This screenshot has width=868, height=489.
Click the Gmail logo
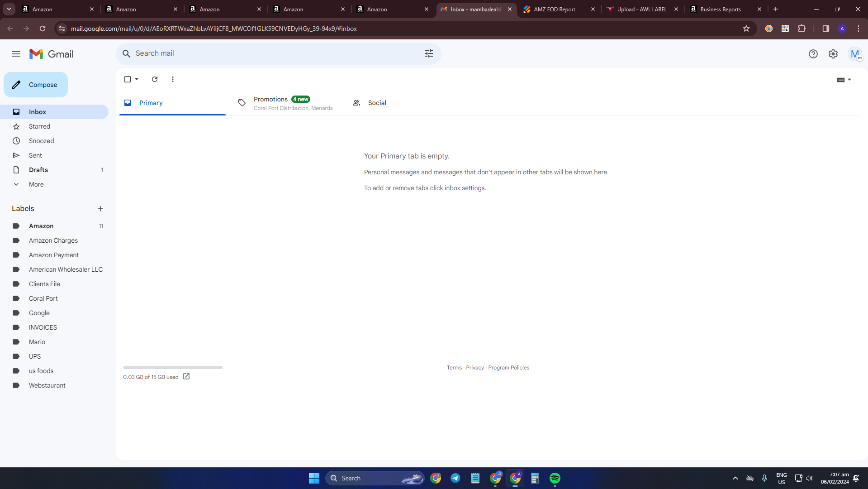52,54
